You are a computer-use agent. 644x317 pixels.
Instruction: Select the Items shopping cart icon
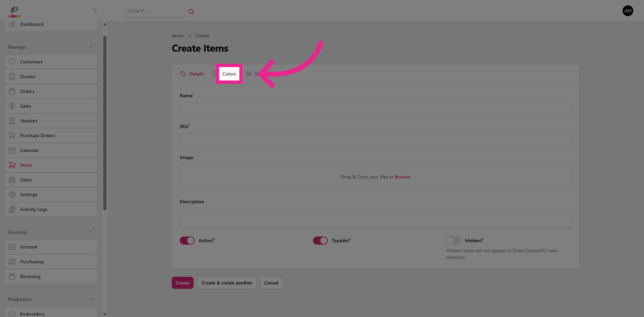coord(12,165)
